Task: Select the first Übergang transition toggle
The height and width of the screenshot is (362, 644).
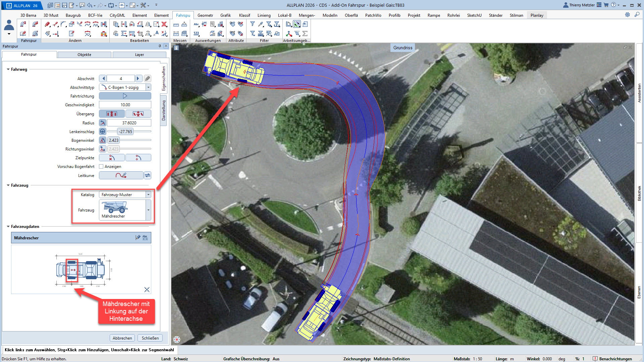Action: coord(112,114)
